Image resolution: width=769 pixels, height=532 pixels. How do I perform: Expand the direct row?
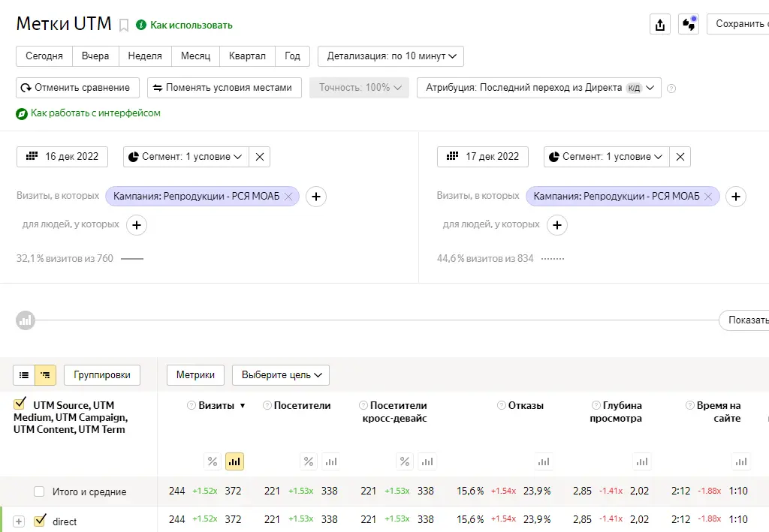[19, 521]
